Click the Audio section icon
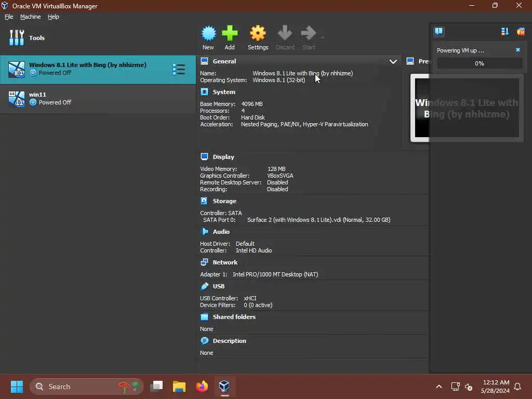532x399 pixels. point(204,231)
